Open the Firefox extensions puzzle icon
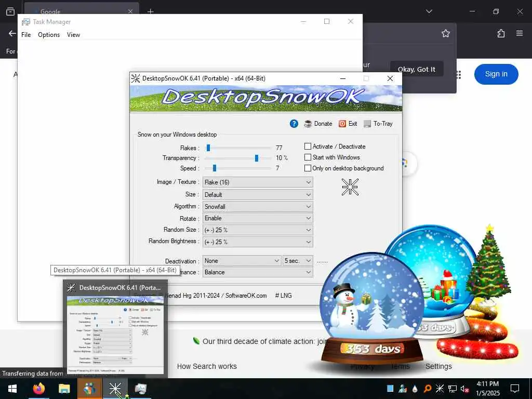532x399 pixels. tap(501, 33)
